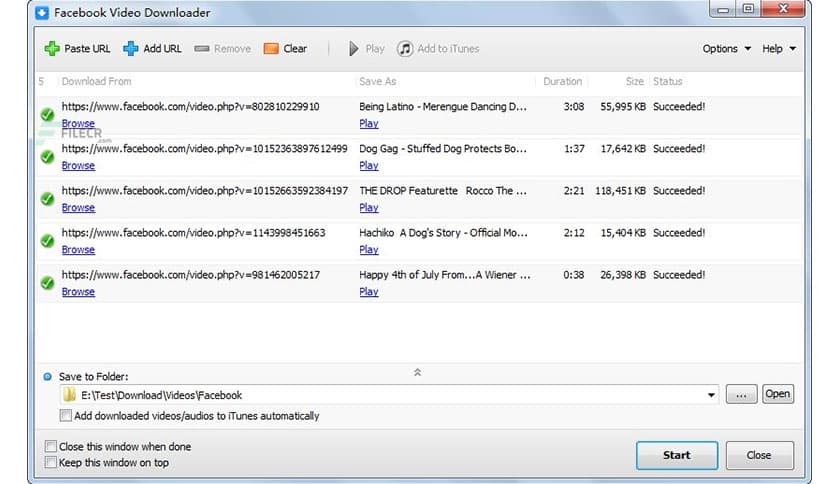
Task: Play the Hachiko A Dog's Story video
Action: pyautogui.click(x=368, y=249)
